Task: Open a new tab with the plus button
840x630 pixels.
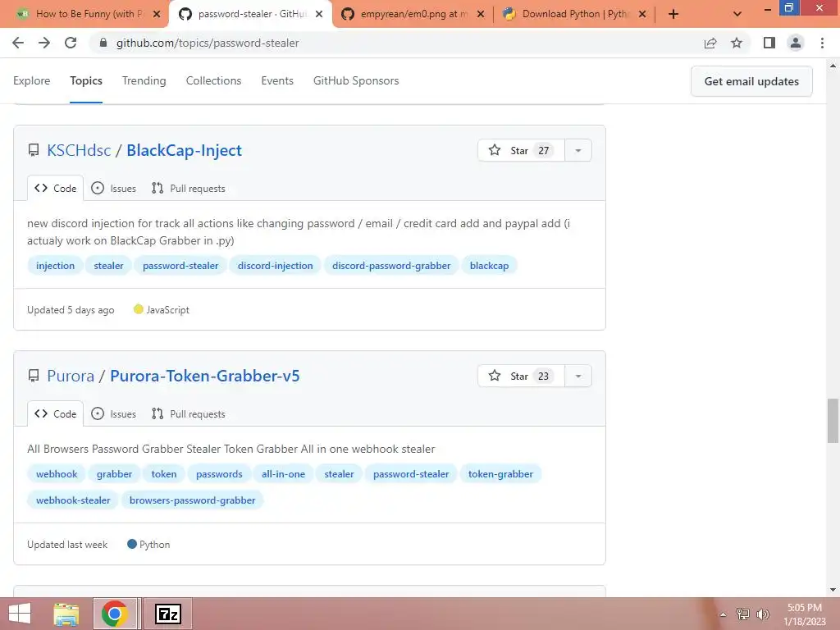Action: [x=673, y=14]
